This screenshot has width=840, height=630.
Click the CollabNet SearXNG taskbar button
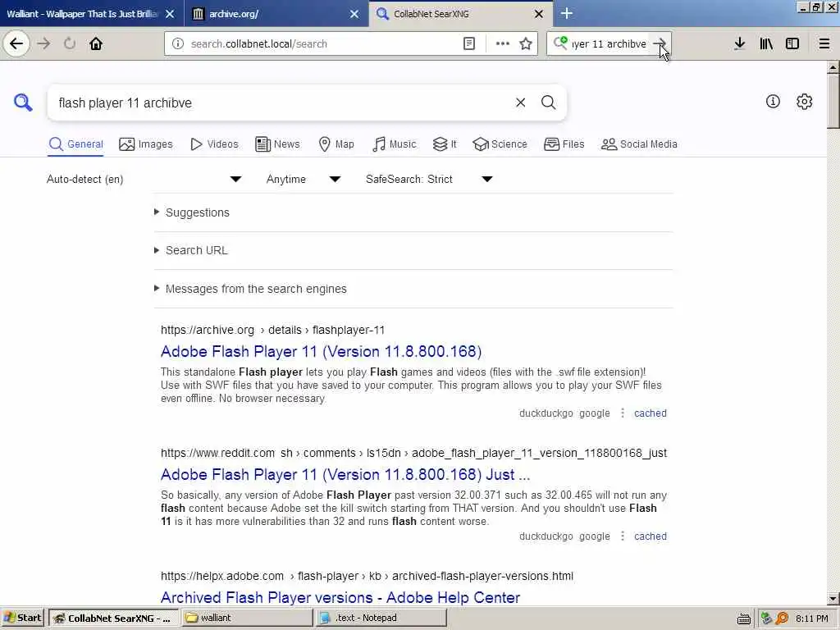click(113, 619)
